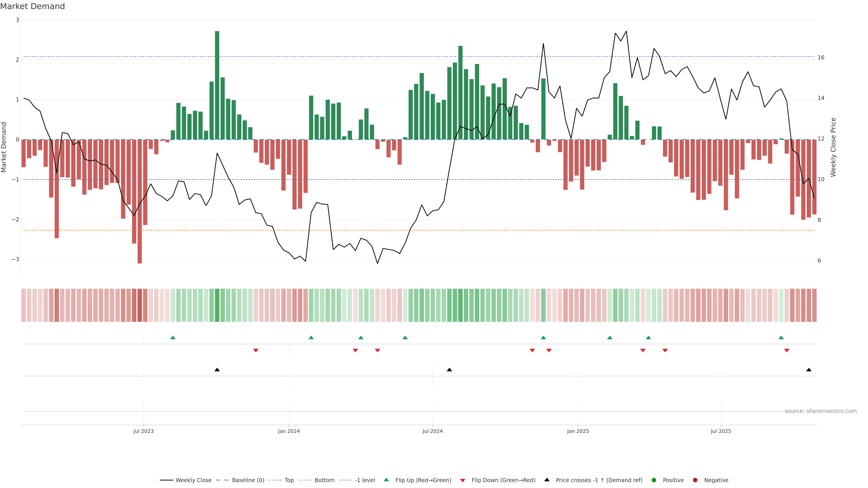Image resolution: width=868 pixels, height=488 pixels.
Task: Click the Jan 2025 x-axis label
Action: click(578, 432)
